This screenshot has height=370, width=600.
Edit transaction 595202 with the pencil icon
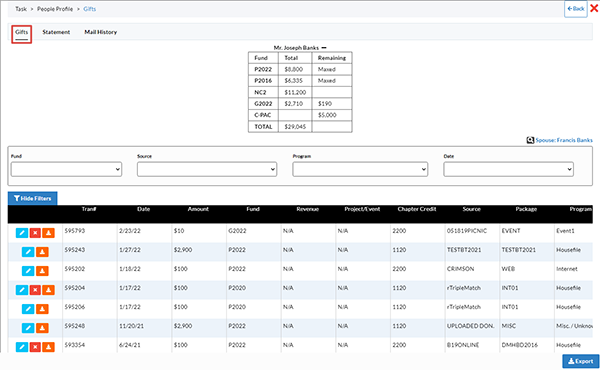coord(28,271)
